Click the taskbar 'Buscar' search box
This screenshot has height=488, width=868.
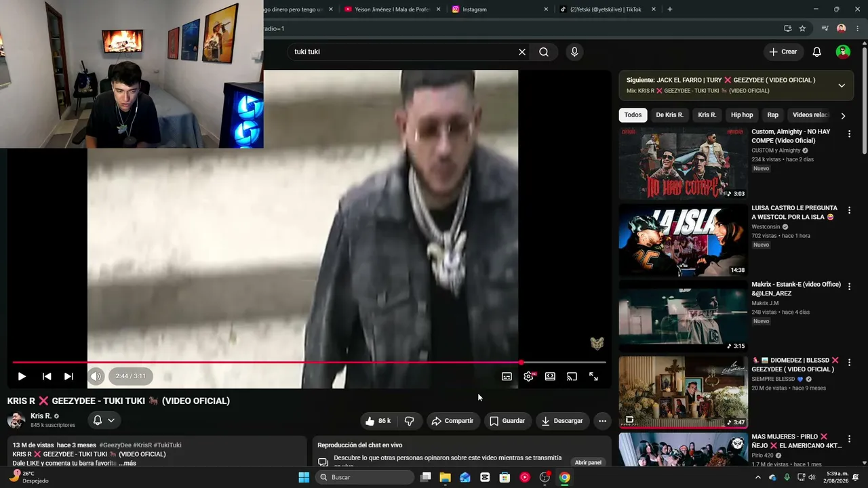coord(365,477)
